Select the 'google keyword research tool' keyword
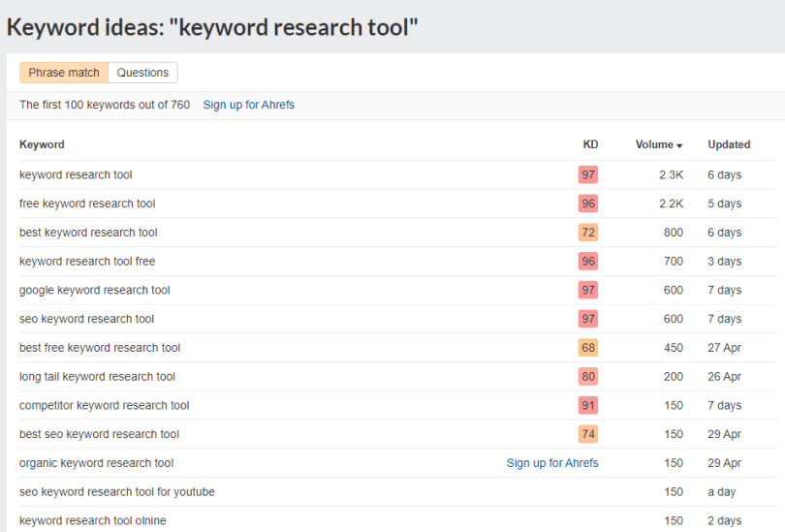785x532 pixels. click(x=95, y=290)
